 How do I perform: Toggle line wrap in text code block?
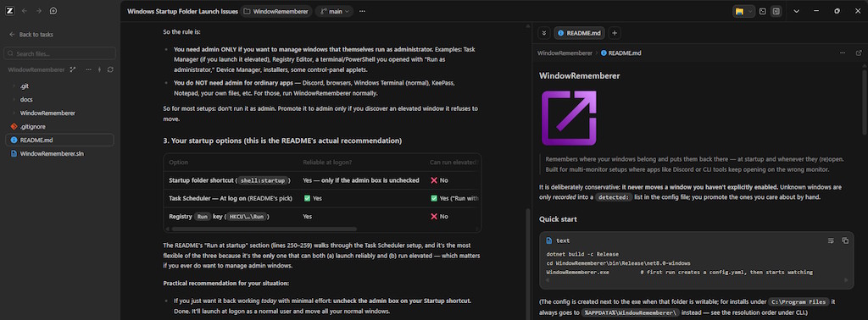[x=831, y=240]
